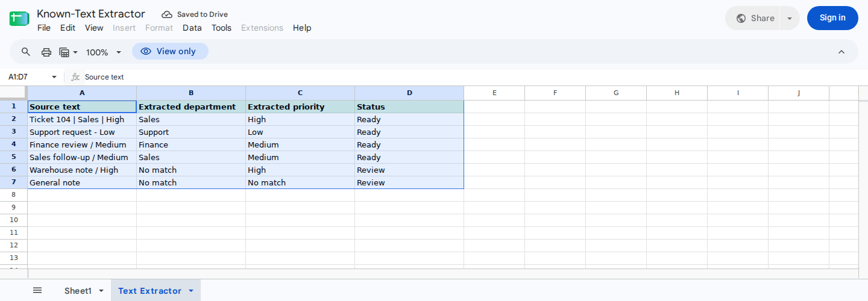This screenshot has height=301, width=868.
Task: Click the Source text header cell
Action: pyautogui.click(x=82, y=107)
